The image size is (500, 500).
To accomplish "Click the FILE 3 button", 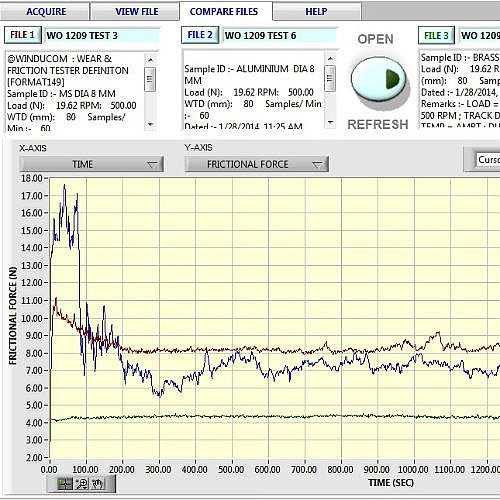I will click(436, 35).
